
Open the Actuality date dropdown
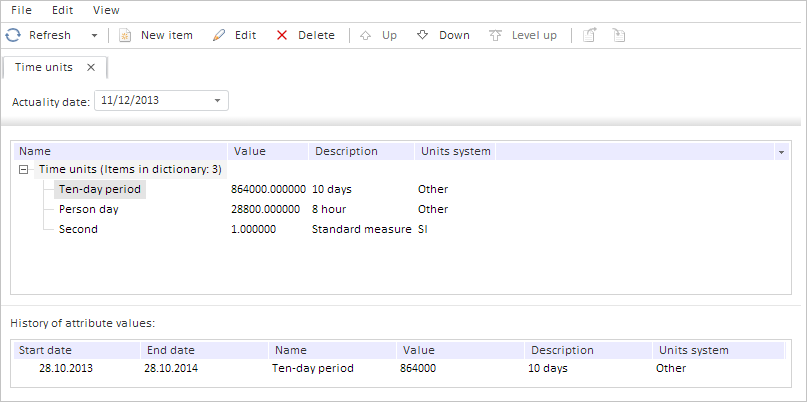[217, 100]
